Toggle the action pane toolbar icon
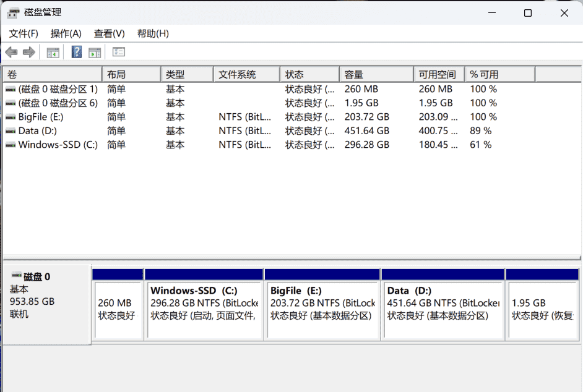Screen dimensions: 583x392 click(95, 53)
